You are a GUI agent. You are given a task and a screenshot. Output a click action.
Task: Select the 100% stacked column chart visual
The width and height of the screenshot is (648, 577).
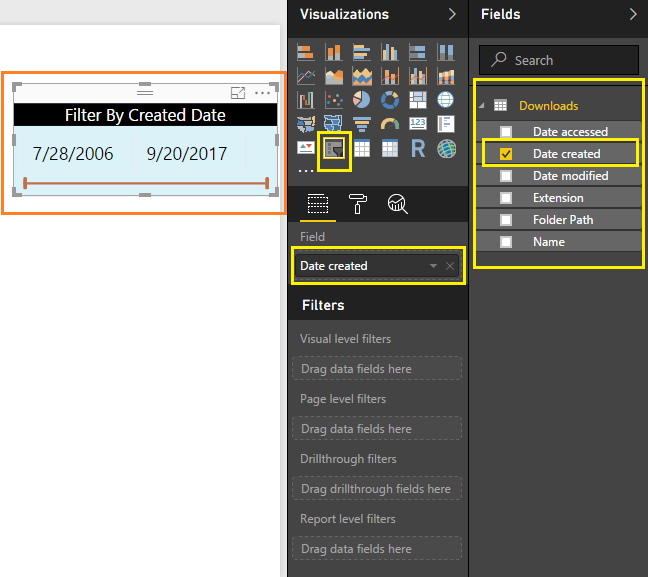click(446, 52)
